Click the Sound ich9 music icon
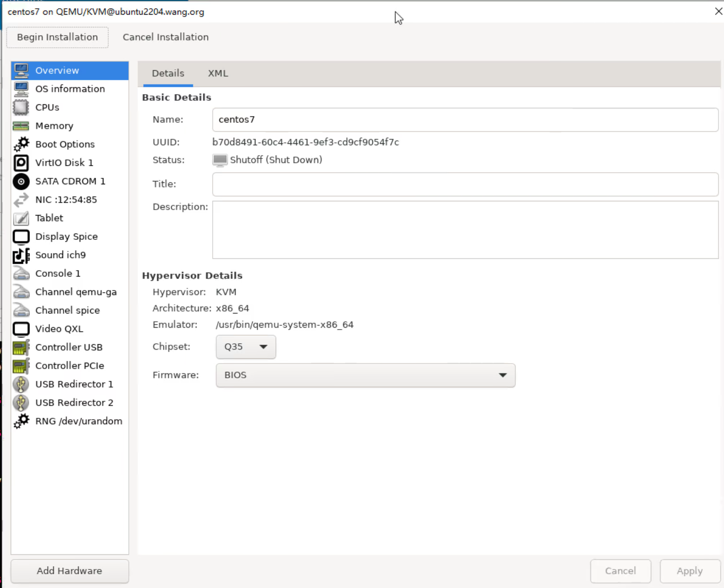 [x=21, y=255]
